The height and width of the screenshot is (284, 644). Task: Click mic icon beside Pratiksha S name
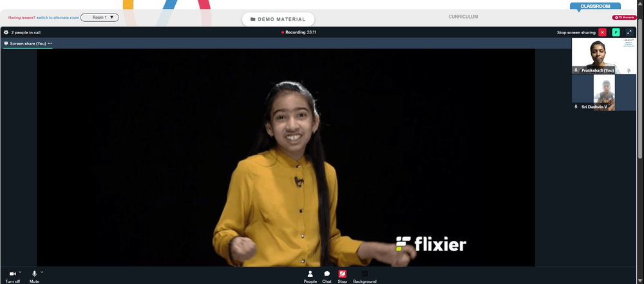coord(576,71)
